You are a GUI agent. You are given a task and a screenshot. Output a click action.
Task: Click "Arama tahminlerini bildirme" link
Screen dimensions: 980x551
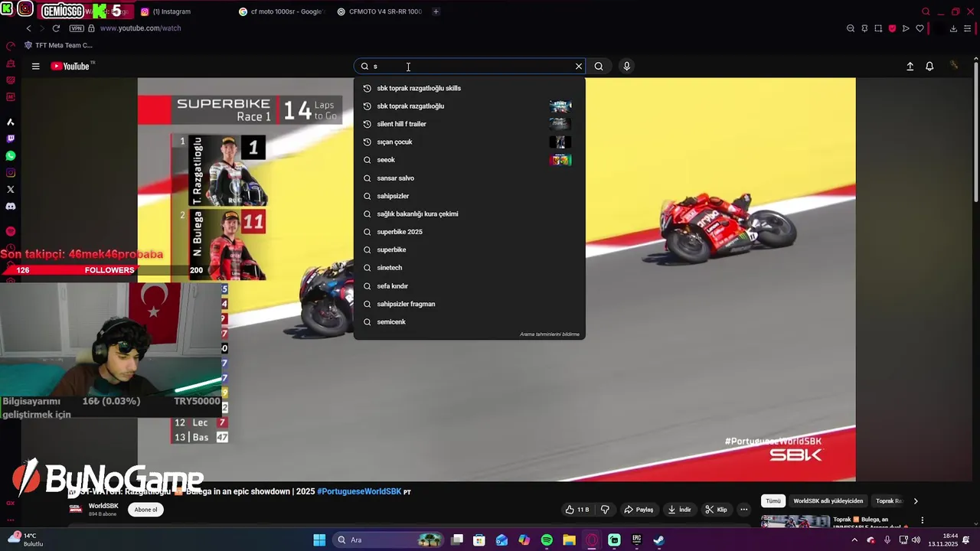click(x=550, y=334)
